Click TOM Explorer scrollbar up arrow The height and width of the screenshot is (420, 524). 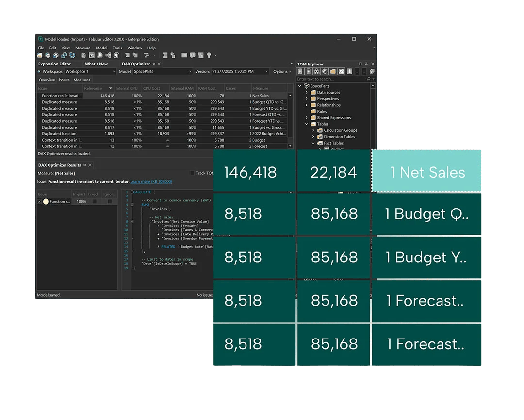(x=373, y=85)
